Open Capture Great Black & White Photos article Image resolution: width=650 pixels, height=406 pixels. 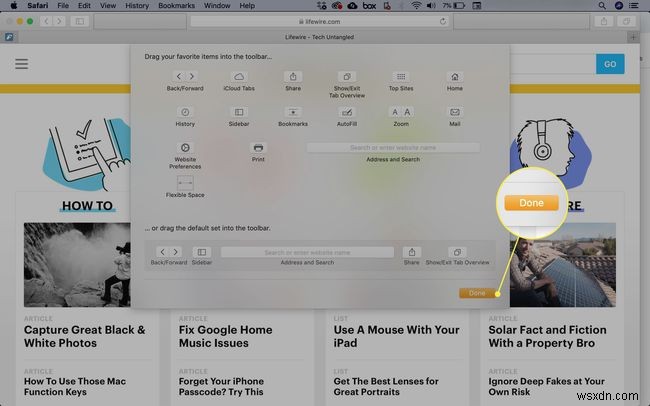click(85, 336)
